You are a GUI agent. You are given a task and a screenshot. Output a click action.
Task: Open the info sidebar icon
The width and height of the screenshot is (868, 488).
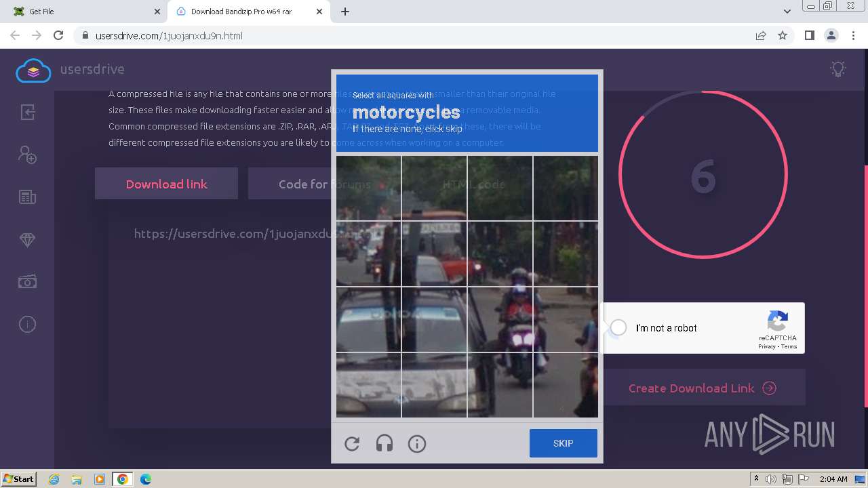point(27,325)
